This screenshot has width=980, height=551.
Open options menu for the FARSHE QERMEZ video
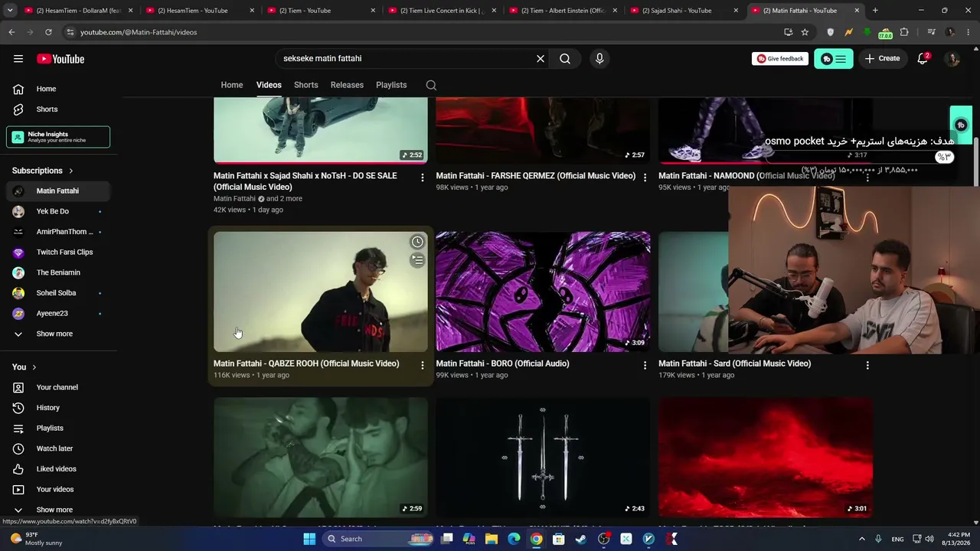pyautogui.click(x=645, y=178)
